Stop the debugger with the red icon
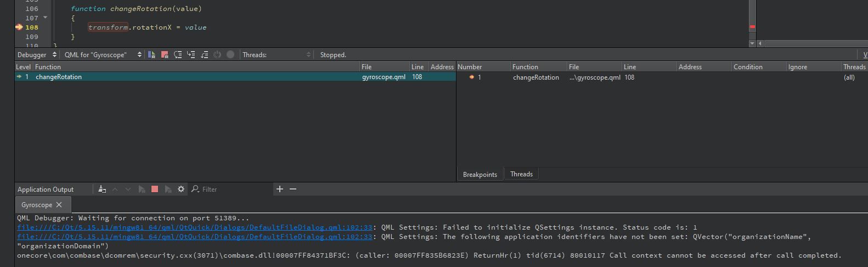868x267 pixels. (165, 54)
